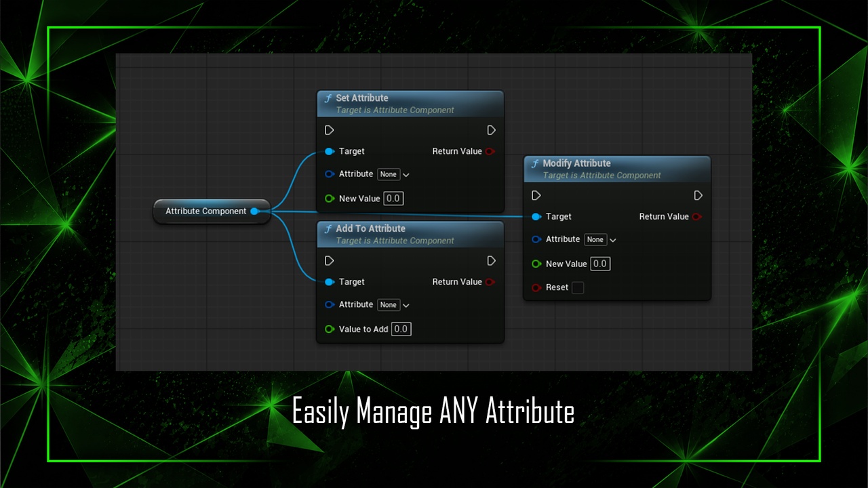Click the Value to Add input field
This screenshot has width=868, height=488.
(401, 329)
